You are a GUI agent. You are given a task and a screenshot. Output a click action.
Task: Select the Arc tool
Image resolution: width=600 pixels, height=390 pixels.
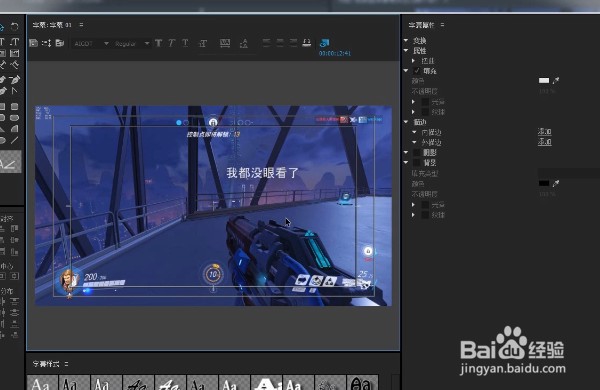[x=14, y=129]
